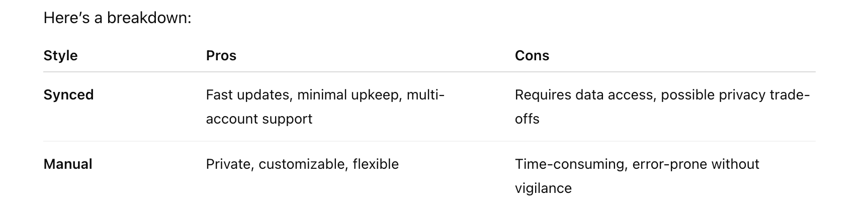The height and width of the screenshot is (213, 868).
Task: Click the Style column header
Action: pos(60,55)
